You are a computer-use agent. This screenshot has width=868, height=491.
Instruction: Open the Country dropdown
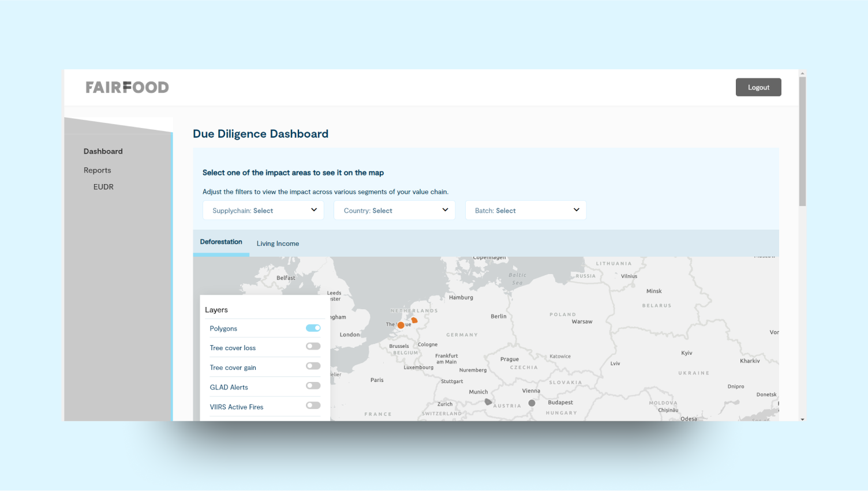[395, 210]
